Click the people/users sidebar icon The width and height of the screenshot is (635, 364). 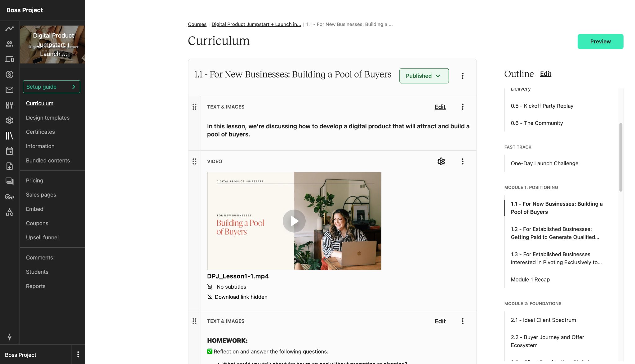click(10, 44)
